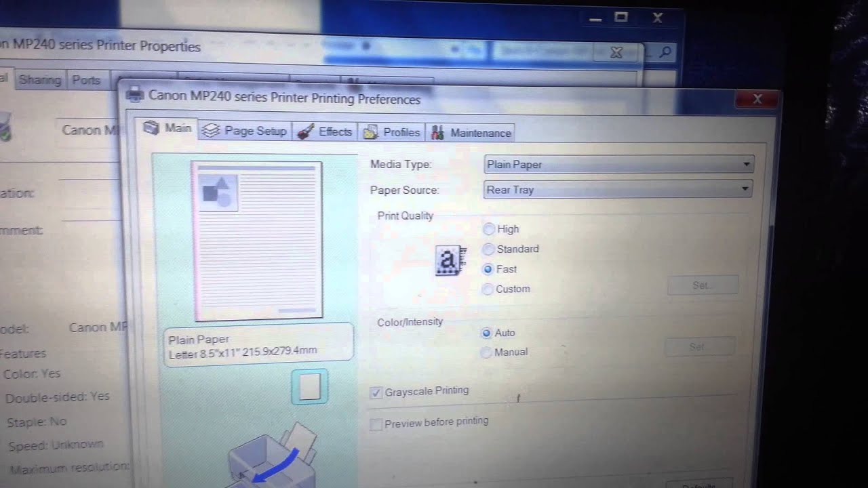This screenshot has height=488, width=868.
Task: Click the Maintenance tab's tools icon
Action: [x=437, y=133]
